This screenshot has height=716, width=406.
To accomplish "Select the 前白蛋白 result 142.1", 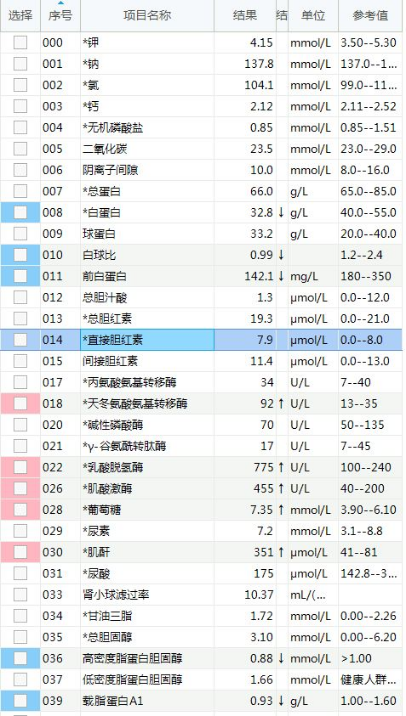I will coord(259,276).
